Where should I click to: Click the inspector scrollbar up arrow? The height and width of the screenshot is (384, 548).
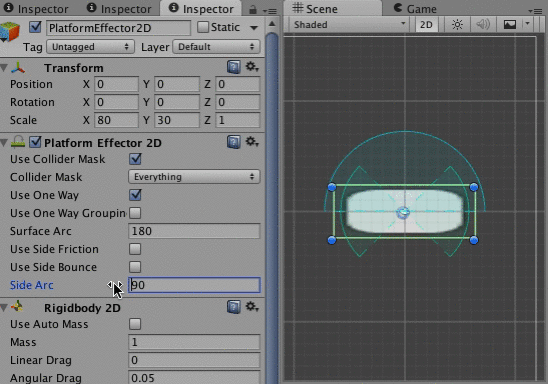pos(272,24)
